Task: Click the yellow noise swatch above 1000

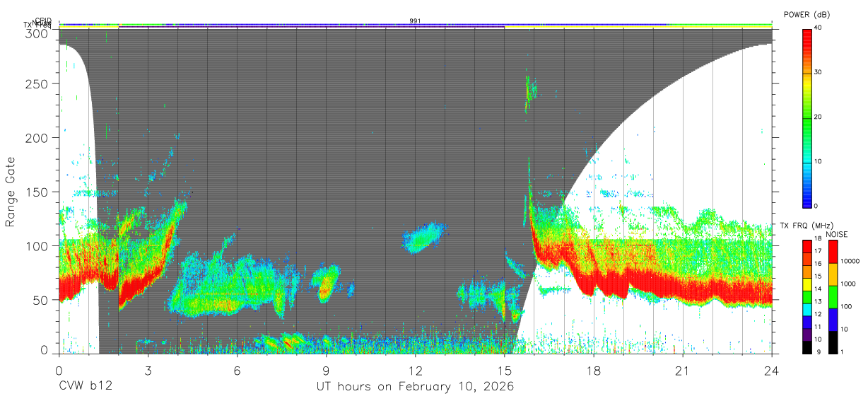Action: click(833, 274)
